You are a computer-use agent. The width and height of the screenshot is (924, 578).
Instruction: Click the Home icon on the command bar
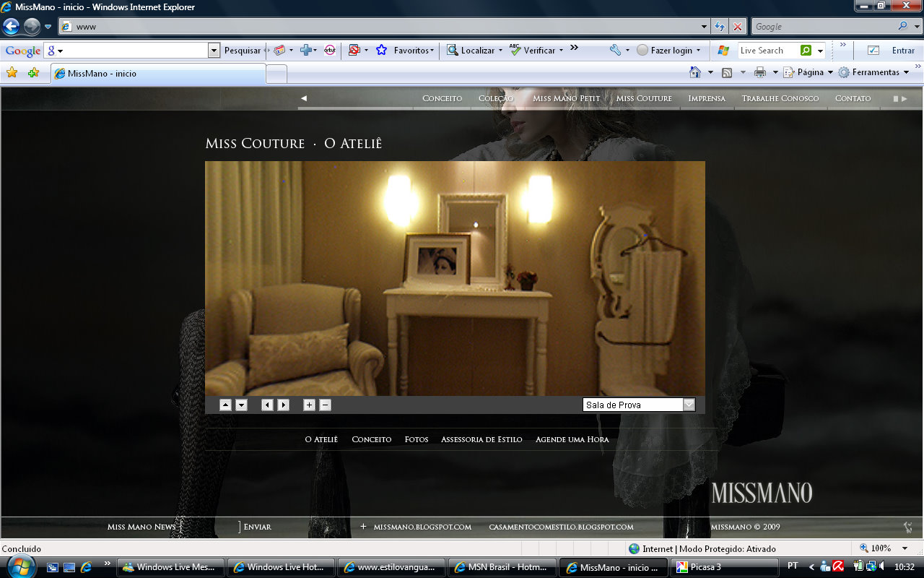click(695, 72)
